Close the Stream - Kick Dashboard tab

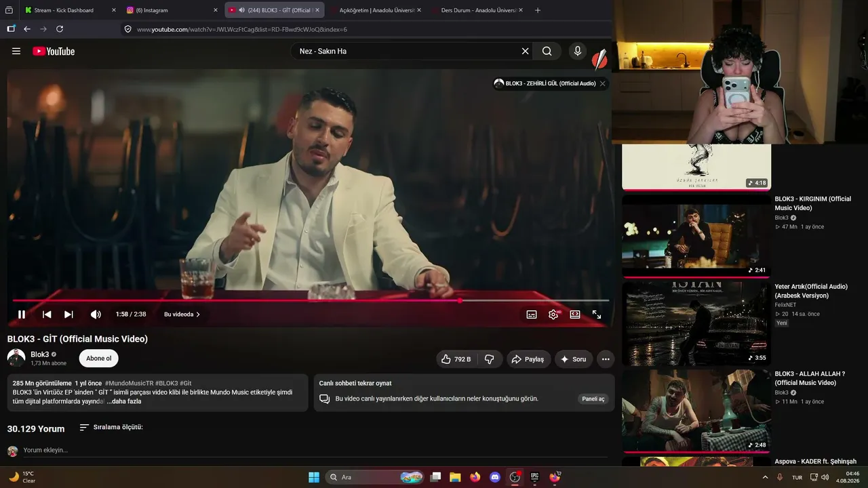pos(114,10)
